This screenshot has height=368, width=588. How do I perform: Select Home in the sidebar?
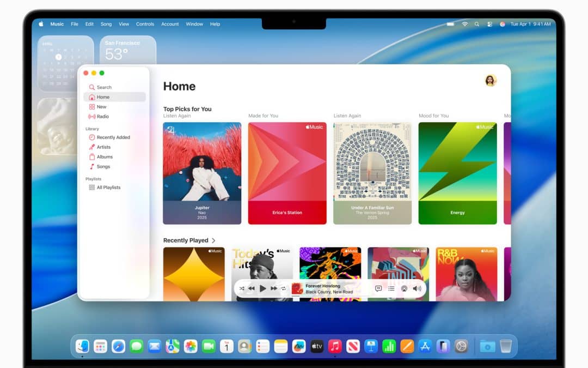115,97
